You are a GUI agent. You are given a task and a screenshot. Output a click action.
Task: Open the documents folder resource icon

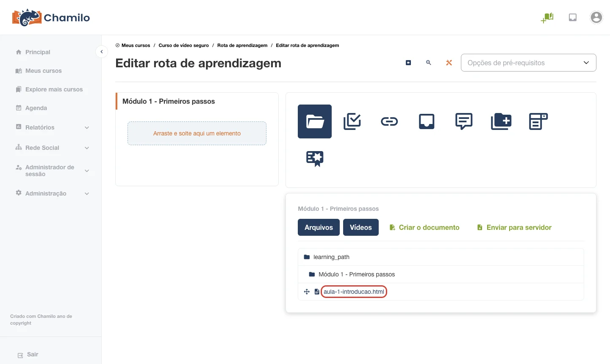pyautogui.click(x=315, y=121)
